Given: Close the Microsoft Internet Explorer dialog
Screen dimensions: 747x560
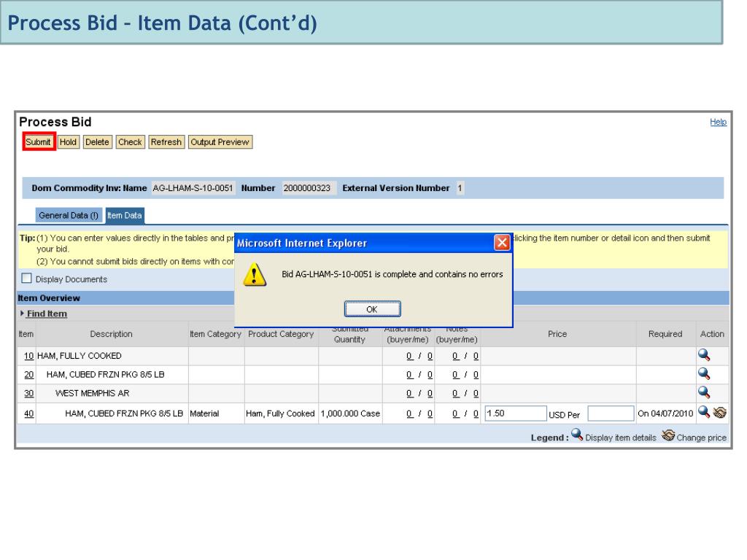Looking at the screenshot, I should click(502, 242).
